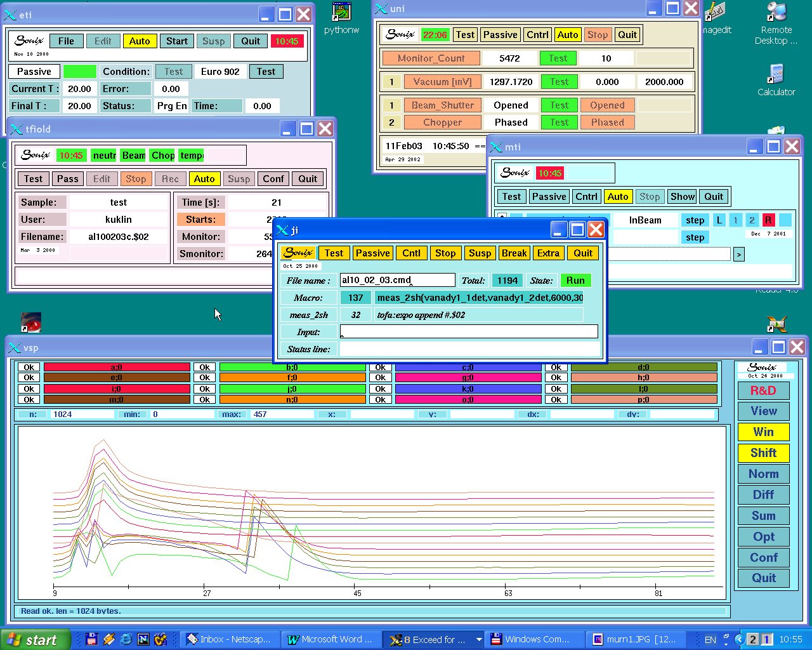This screenshot has width=812, height=650.
Task: Click the floppy disk quick launch icon
Action: pos(91,639)
